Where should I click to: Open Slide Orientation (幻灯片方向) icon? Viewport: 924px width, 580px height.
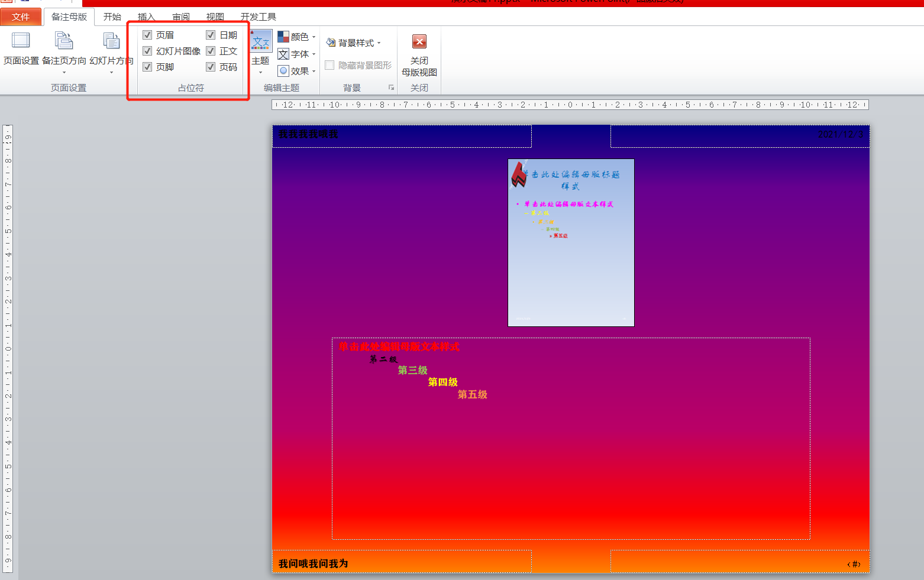[x=111, y=41]
